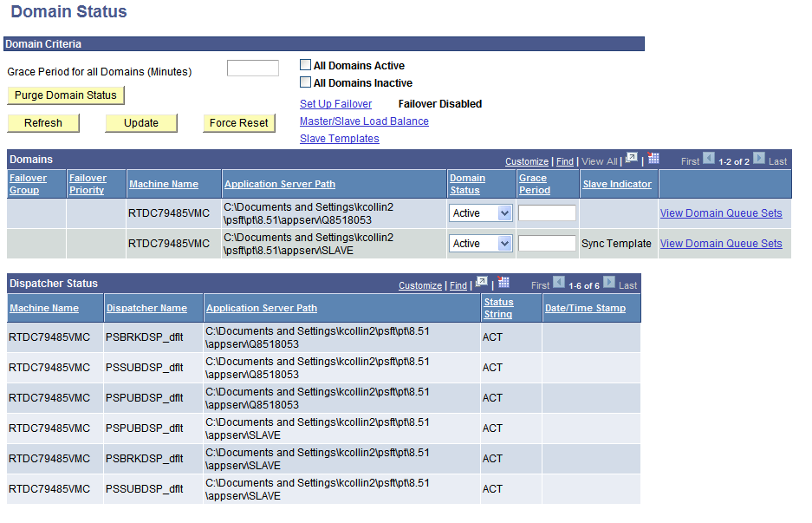This screenshot has height=523, width=812.
Task: Show previous row arrow in Dispatcher Status
Action: click(x=559, y=282)
